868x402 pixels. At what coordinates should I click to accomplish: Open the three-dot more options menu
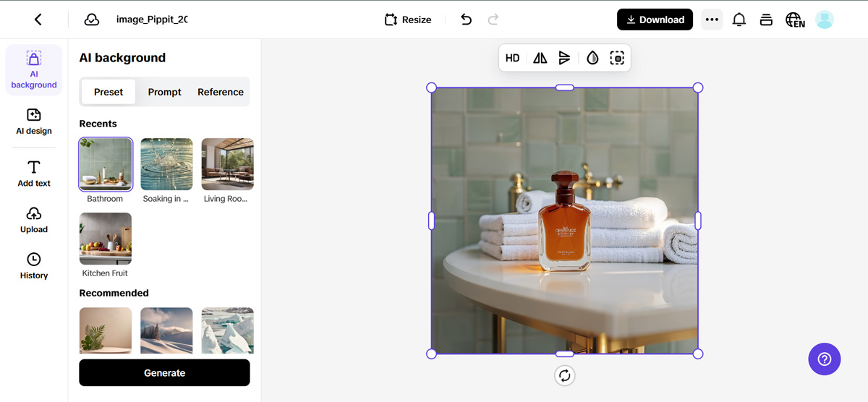(712, 20)
